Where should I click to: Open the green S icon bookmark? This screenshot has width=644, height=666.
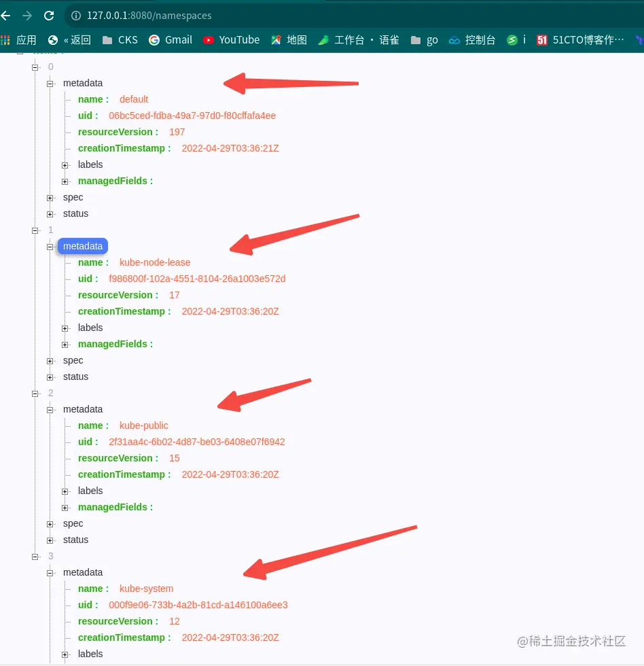pyautogui.click(x=516, y=40)
